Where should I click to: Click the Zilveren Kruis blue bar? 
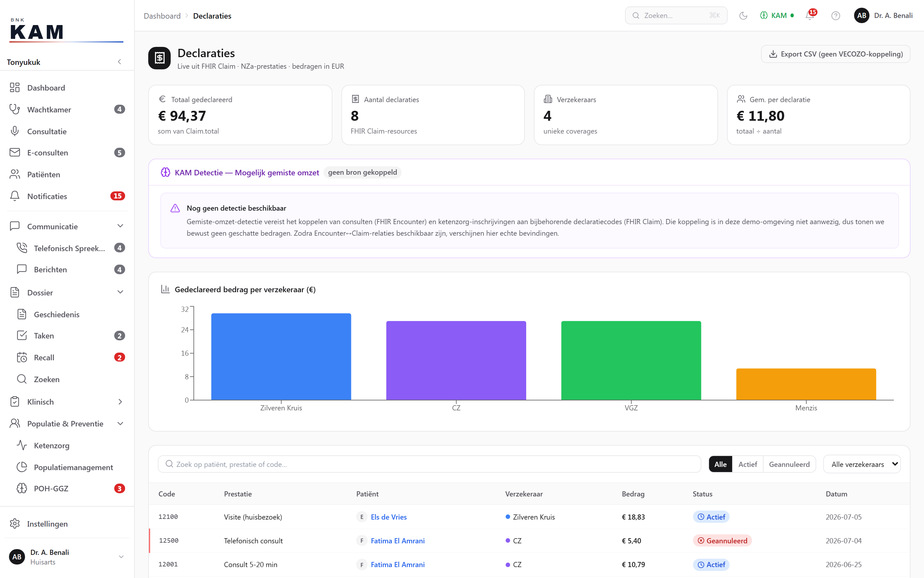(281, 356)
